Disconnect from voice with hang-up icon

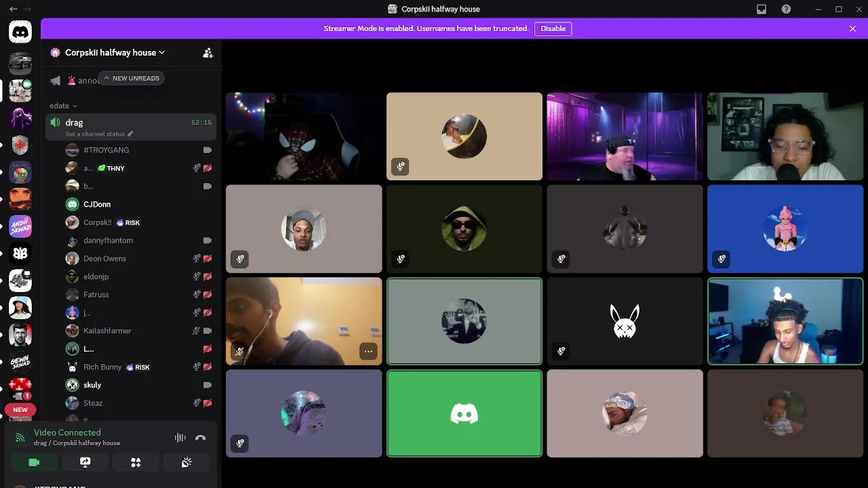click(200, 438)
